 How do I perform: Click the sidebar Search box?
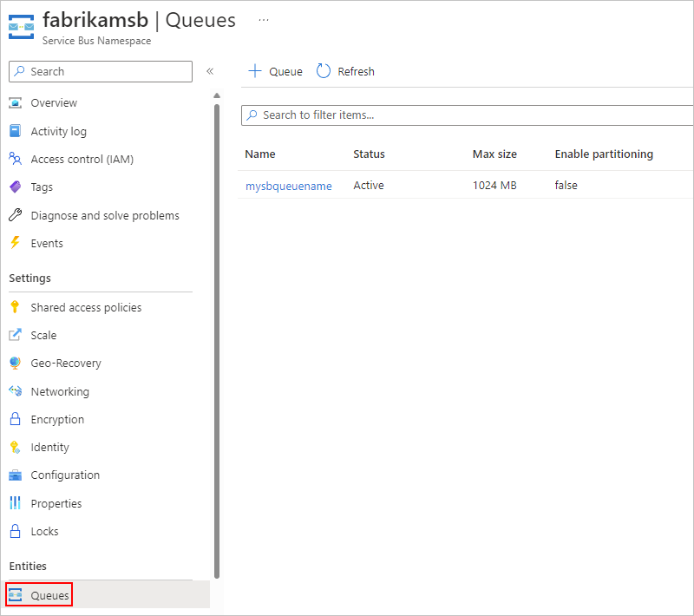[101, 72]
